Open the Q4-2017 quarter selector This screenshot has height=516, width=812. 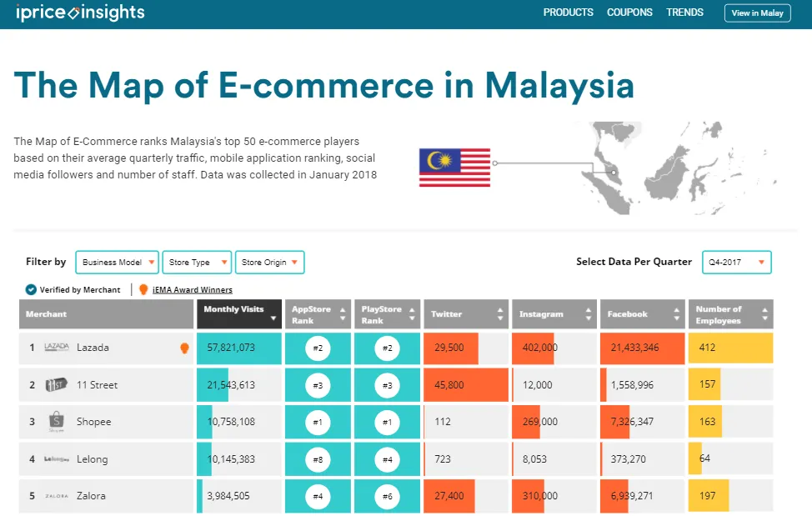[x=736, y=262]
